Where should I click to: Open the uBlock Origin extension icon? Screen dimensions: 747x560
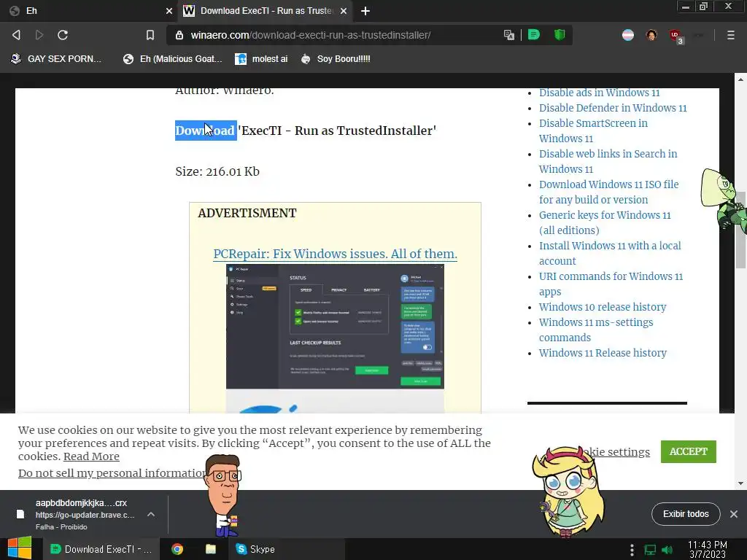click(x=676, y=36)
